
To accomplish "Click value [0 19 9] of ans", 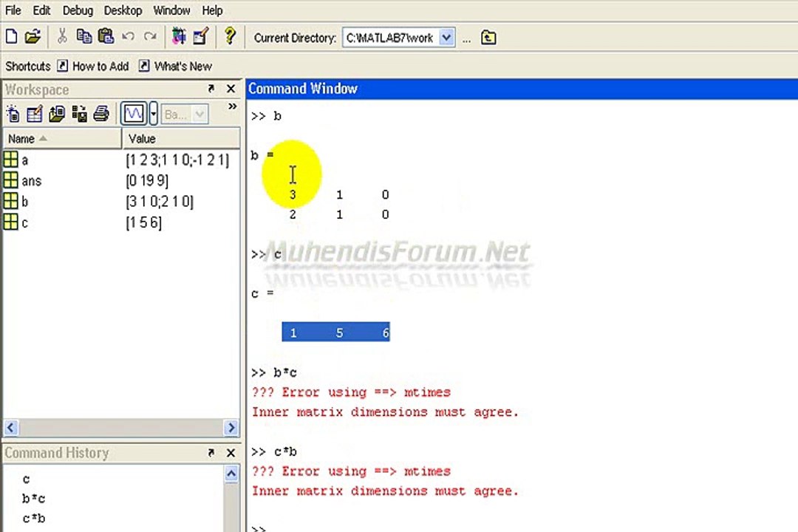I will (147, 181).
